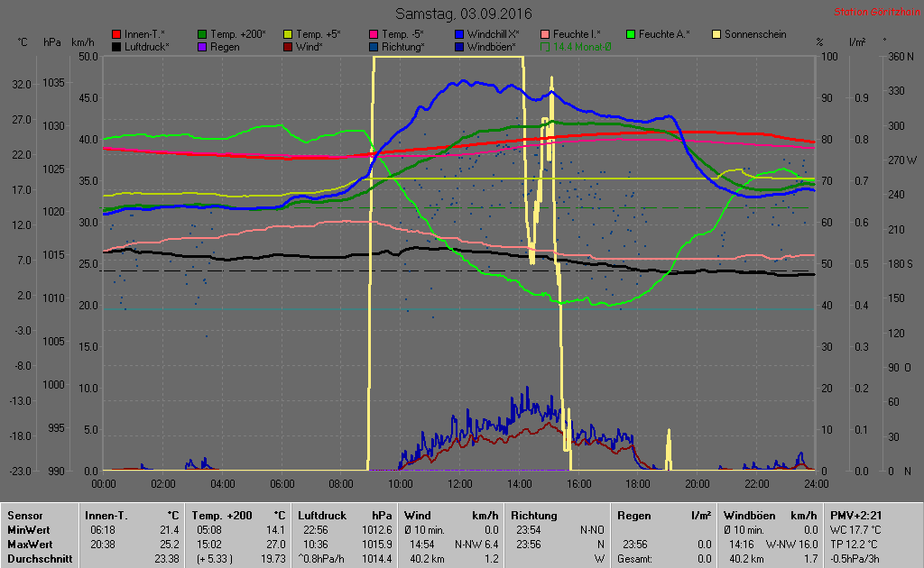Screen dimensions: 924x568
Task: Click the Innen-T. column header in table
Action: coord(106,516)
